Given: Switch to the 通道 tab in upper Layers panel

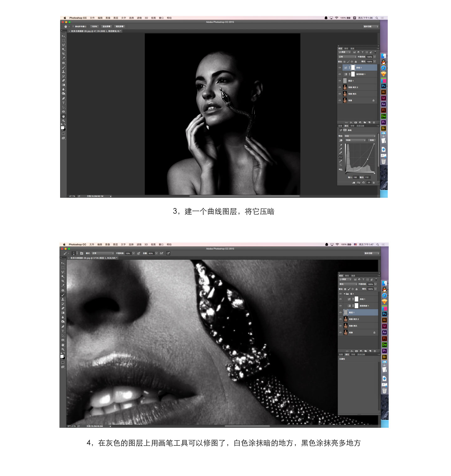Looking at the screenshot, I should point(352,49).
